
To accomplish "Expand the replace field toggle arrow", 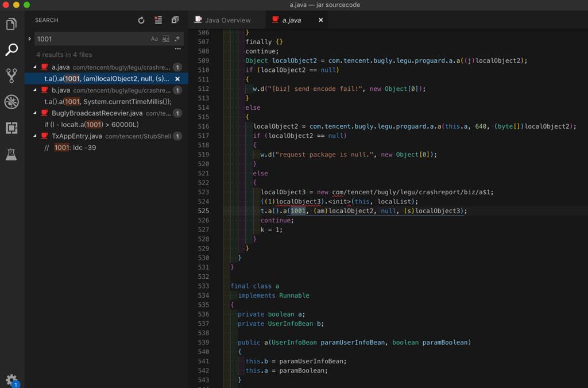I will click(x=29, y=39).
